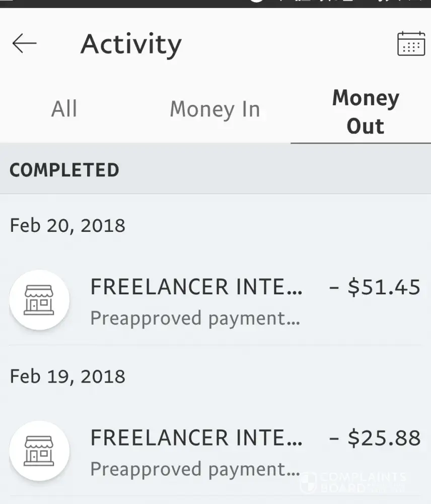Viewport: 431px width, 504px height.
Task: Tap the store icon for the $25.88 payment
Action: [x=39, y=451]
